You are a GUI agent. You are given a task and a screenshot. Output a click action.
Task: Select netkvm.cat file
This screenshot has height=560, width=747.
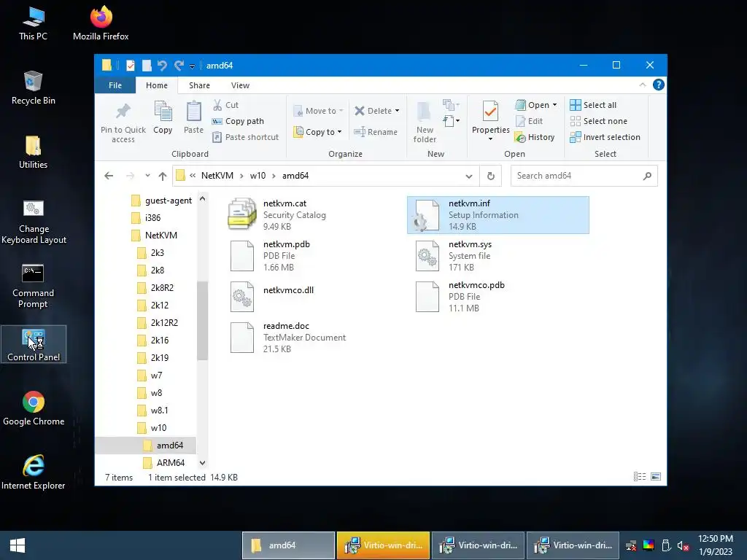coord(312,215)
